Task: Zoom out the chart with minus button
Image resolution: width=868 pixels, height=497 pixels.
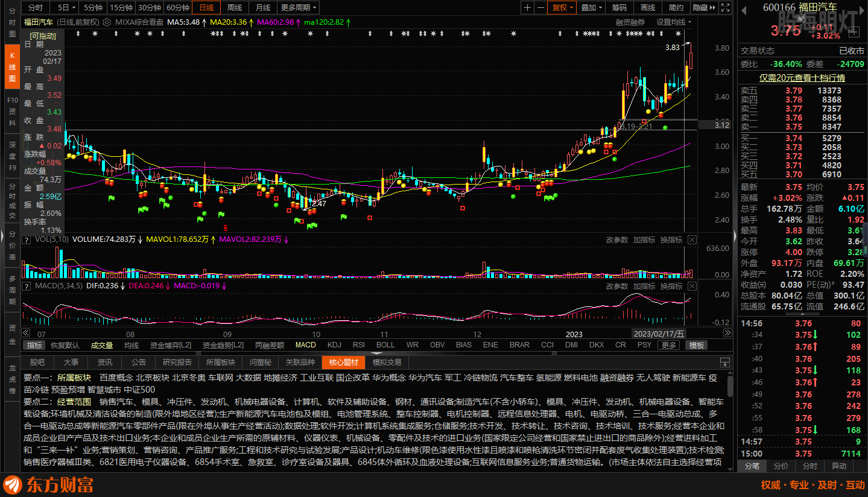Action: click(541, 7)
